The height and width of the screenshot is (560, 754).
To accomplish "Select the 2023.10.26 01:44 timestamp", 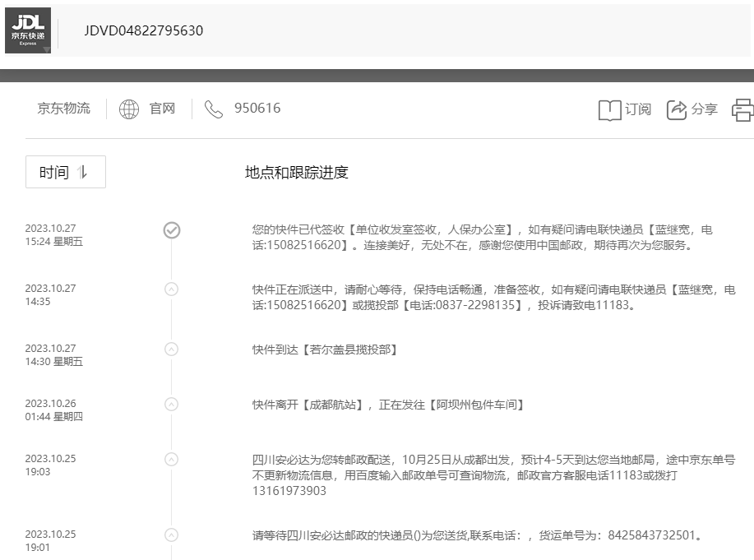I will tap(54, 410).
